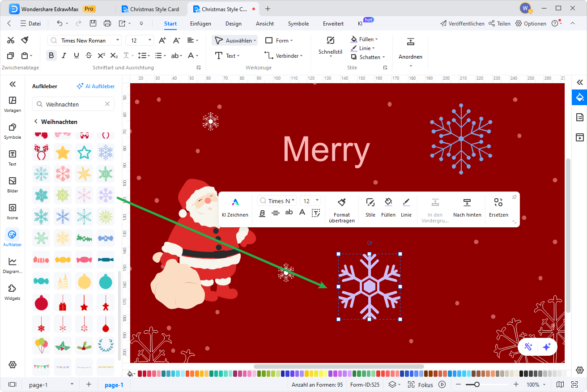This screenshot has height=392, width=587.
Task: Click the Ersetzen icon on the floating toolbar
Action: tap(498, 209)
